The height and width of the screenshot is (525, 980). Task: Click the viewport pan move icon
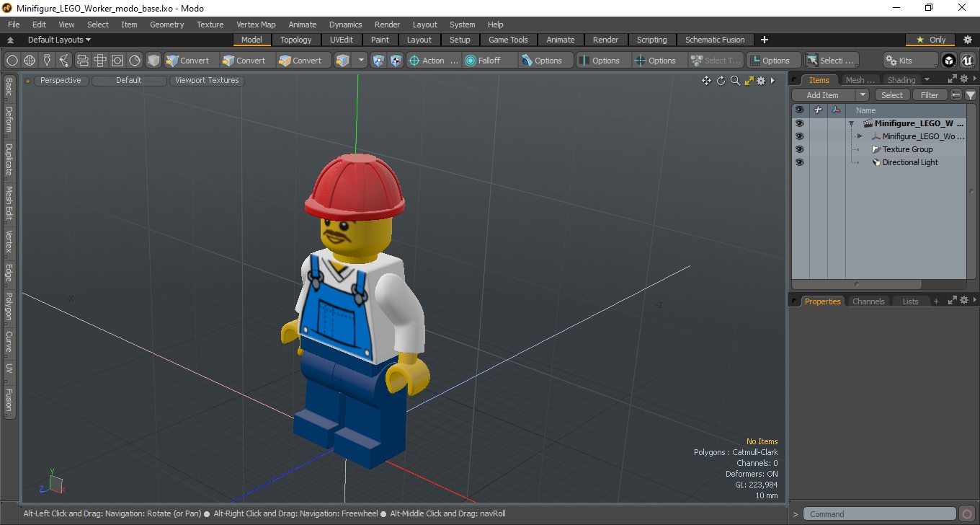[x=706, y=81]
